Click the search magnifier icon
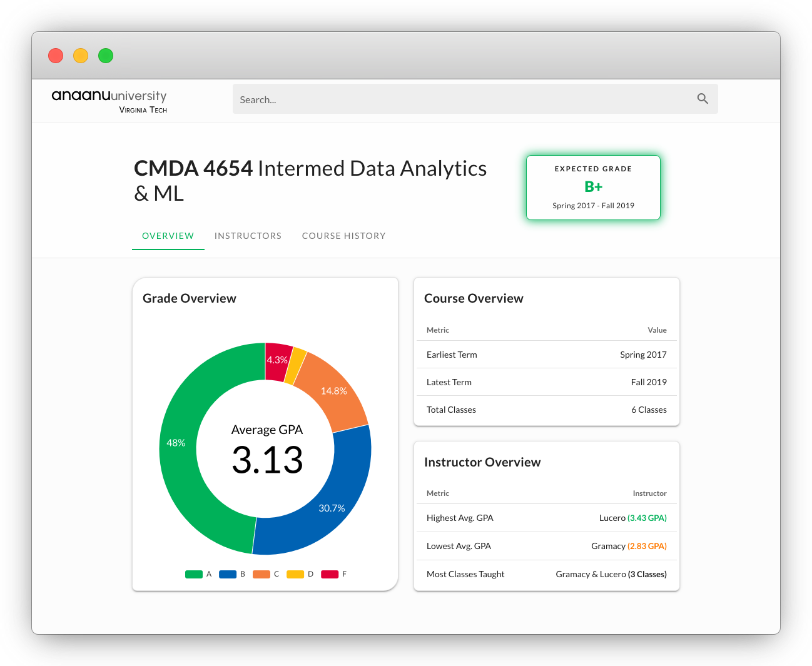 point(703,99)
